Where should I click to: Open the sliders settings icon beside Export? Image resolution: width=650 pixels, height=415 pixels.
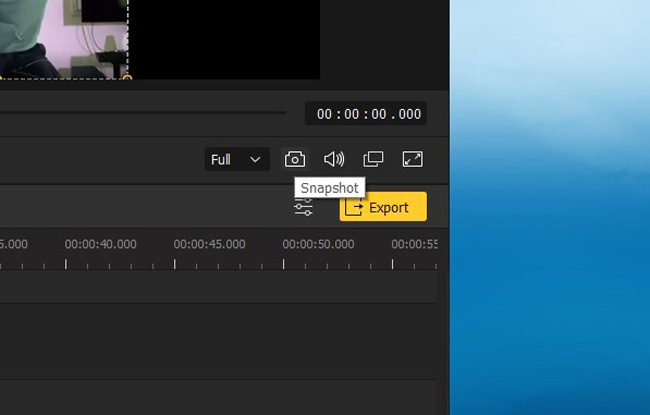[303, 207]
